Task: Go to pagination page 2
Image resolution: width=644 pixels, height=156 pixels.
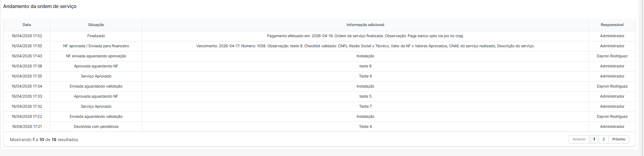Action: pos(604,139)
